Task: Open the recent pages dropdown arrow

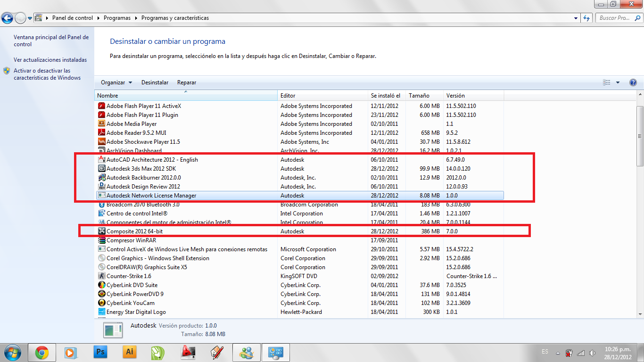Action: pyautogui.click(x=30, y=18)
